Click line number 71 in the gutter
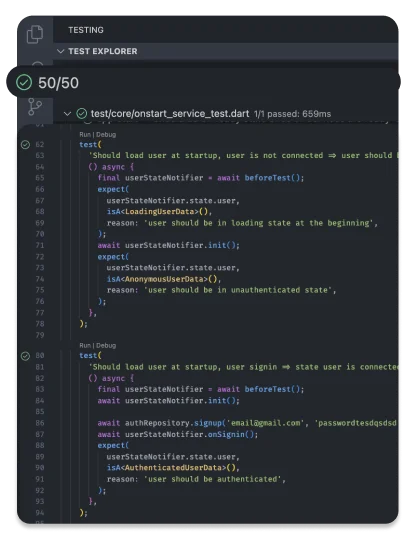The height and width of the screenshot is (550, 407). pyautogui.click(x=40, y=245)
